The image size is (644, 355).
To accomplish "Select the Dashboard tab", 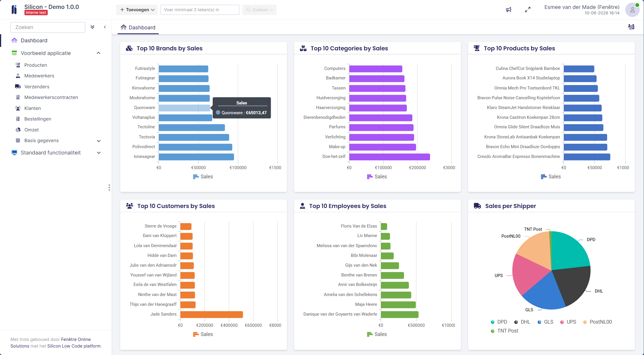I will tap(138, 27).
